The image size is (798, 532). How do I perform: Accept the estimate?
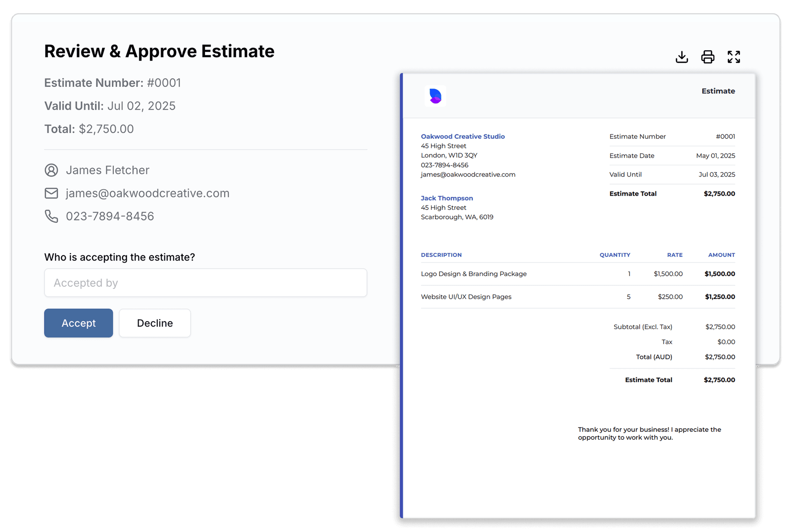[x=79, y=323]
